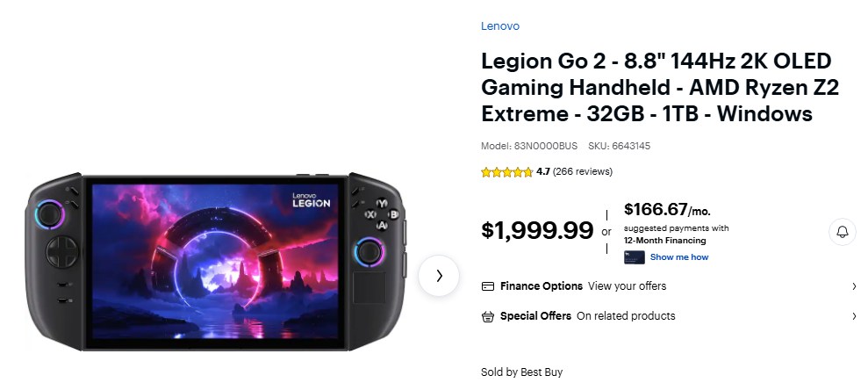Viewport: 868px width, 390px height.
Task: Click the bell price alert icon
Action: pos(842,232)
